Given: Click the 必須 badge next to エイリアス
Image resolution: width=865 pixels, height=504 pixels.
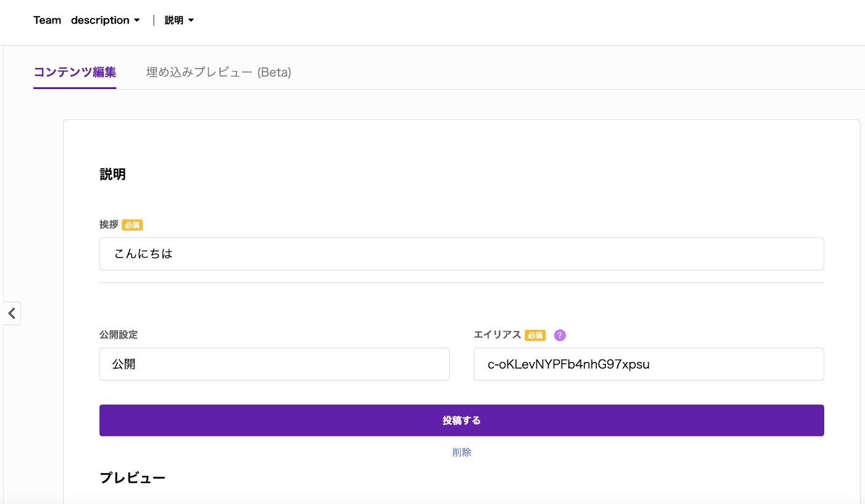Looking at the screenshot, I should click(535, 335).
